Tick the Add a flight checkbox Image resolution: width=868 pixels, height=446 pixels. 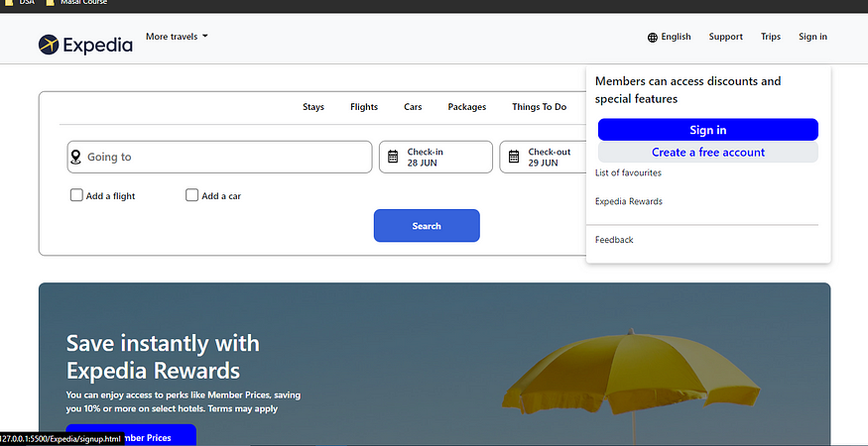(x=76, y=195)
